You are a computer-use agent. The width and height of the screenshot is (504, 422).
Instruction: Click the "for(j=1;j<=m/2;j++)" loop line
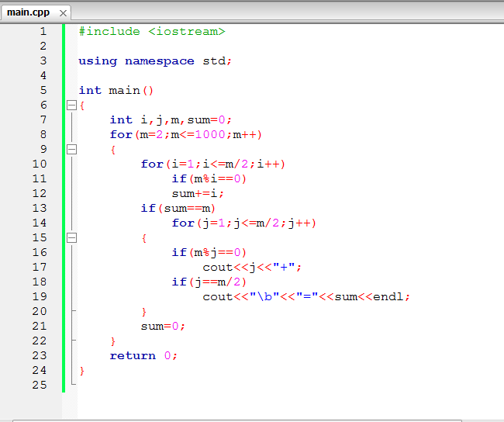(244, 223)
